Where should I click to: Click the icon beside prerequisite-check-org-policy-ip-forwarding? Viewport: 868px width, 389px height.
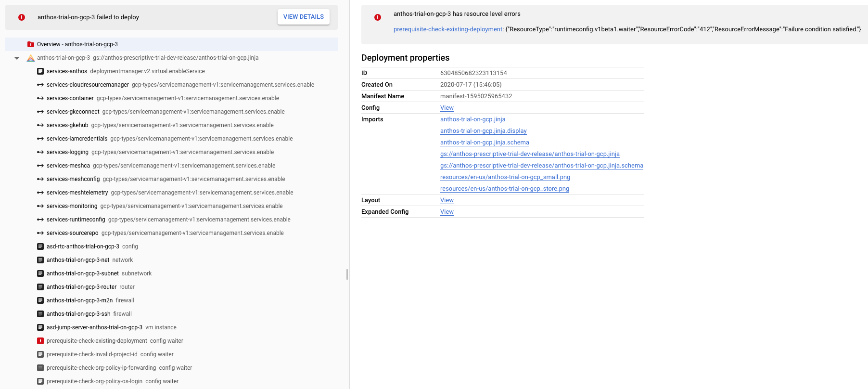(x=40, y=368)
